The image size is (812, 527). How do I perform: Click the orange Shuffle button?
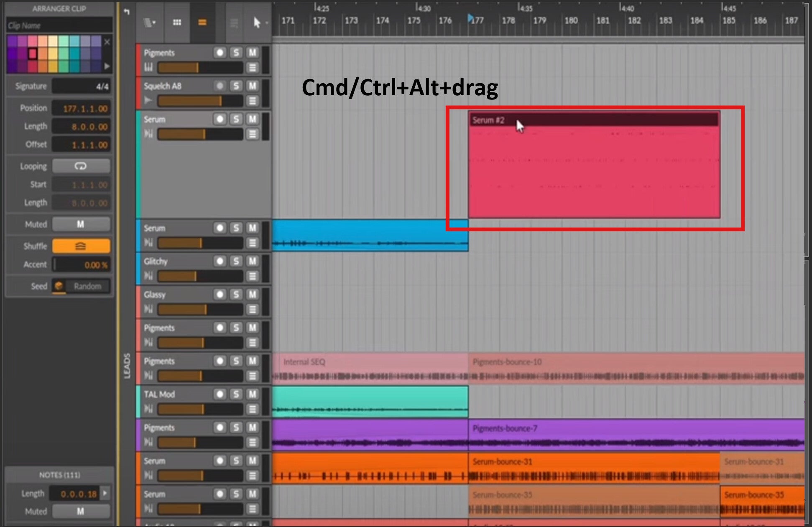(x=81, y=246)
